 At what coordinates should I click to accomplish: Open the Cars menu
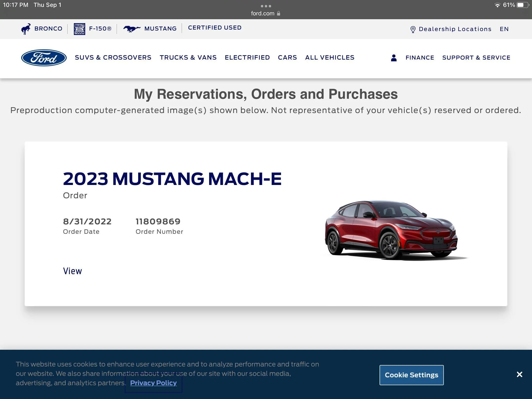[x=287, y=57]
